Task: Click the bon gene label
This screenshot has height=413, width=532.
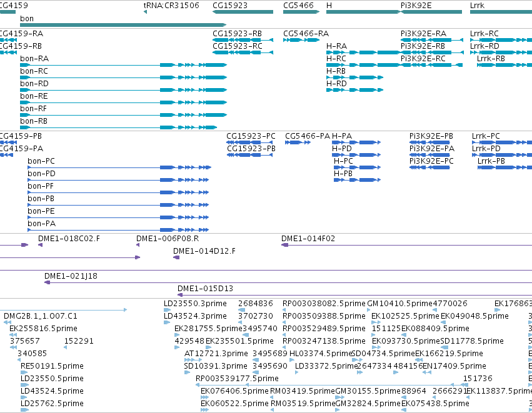Action: pyautogui.click(x=27, y=19)
